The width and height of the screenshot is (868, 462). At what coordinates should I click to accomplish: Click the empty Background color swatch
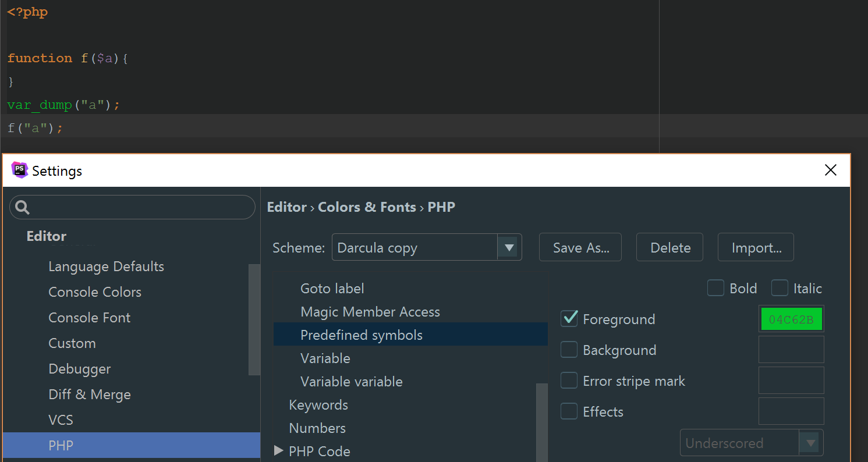click(x=791, y=350)
